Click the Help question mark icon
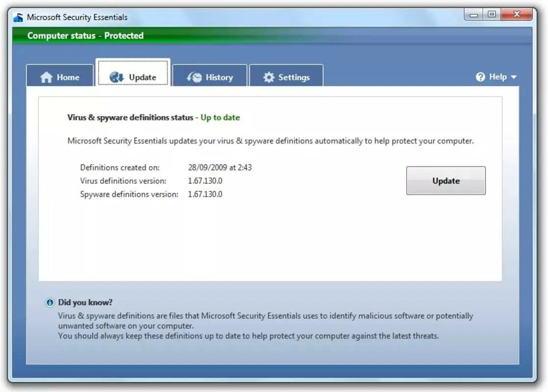548x392 pixels. (x=481, y=77)
